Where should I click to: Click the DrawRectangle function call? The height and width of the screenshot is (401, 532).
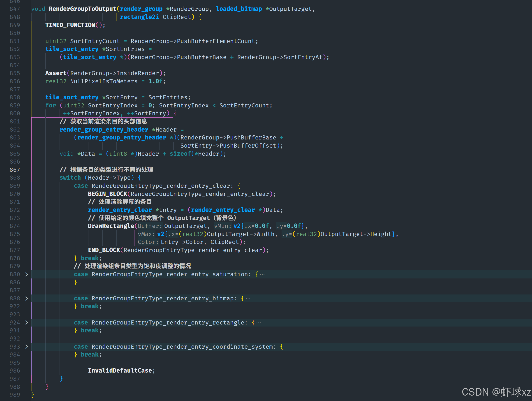click(111, 226)
